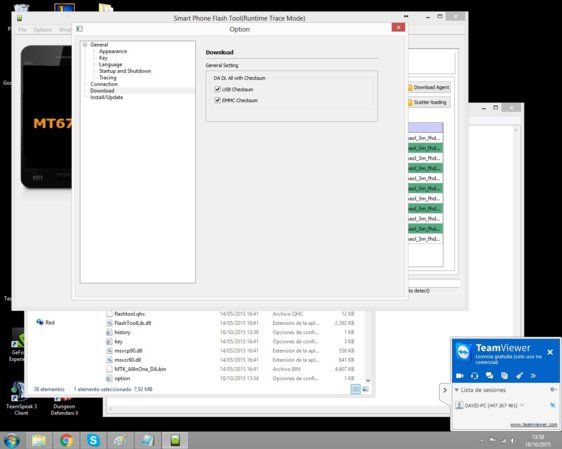Start TeamViewer video call

[459, 376]
